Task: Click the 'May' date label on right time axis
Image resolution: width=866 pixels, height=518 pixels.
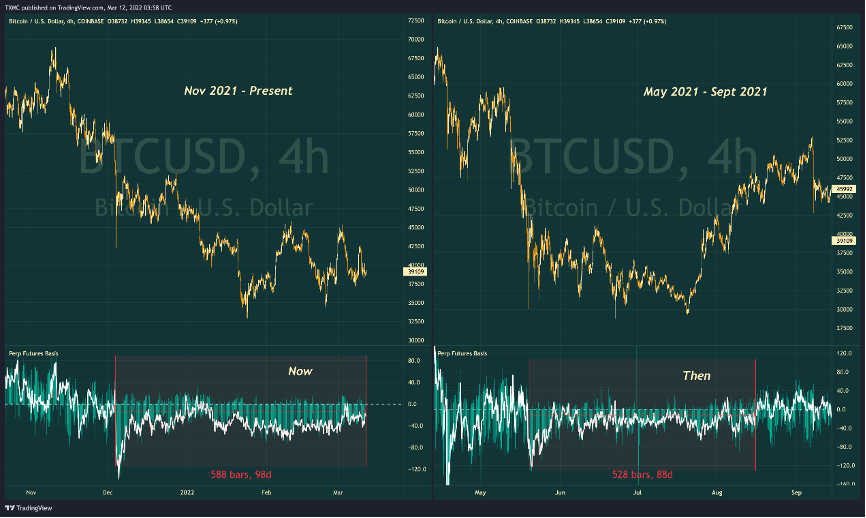Action: (480, 493)
